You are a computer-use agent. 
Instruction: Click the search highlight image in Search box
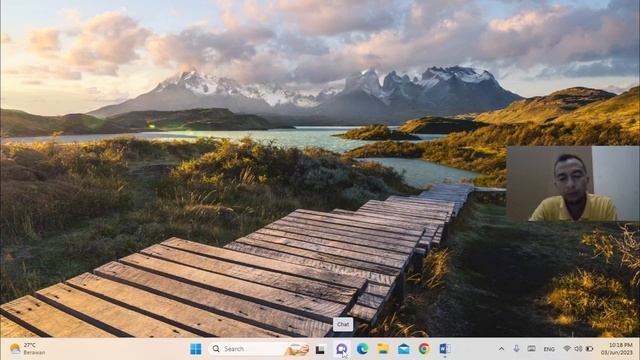[x=297, y=349]
